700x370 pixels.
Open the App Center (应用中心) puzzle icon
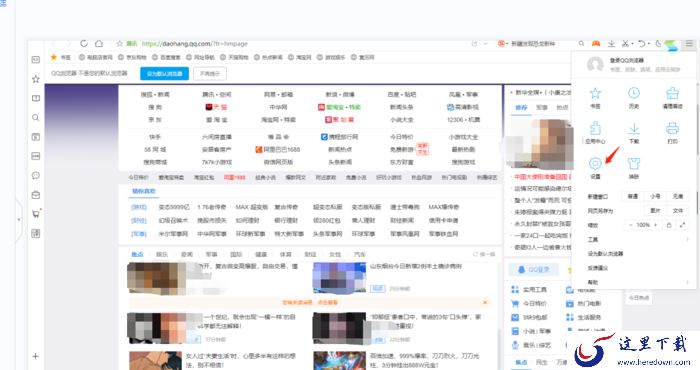click(x=595, y=129)
